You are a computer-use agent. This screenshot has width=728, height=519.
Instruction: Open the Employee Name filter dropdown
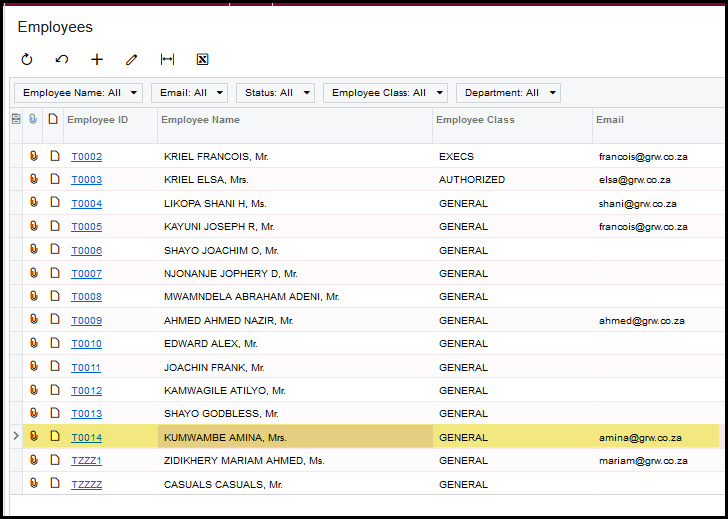click(x=78, y=93)
